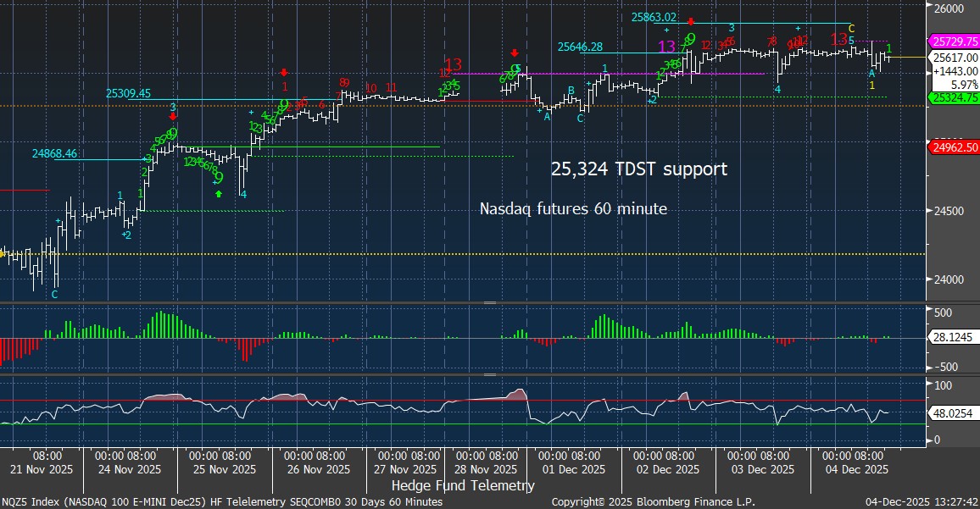This screenshot has height=509, width=980.
Task: Select 'Nasdaq futures 60 minute' text annotation
Action: click(x=573, y=208)
